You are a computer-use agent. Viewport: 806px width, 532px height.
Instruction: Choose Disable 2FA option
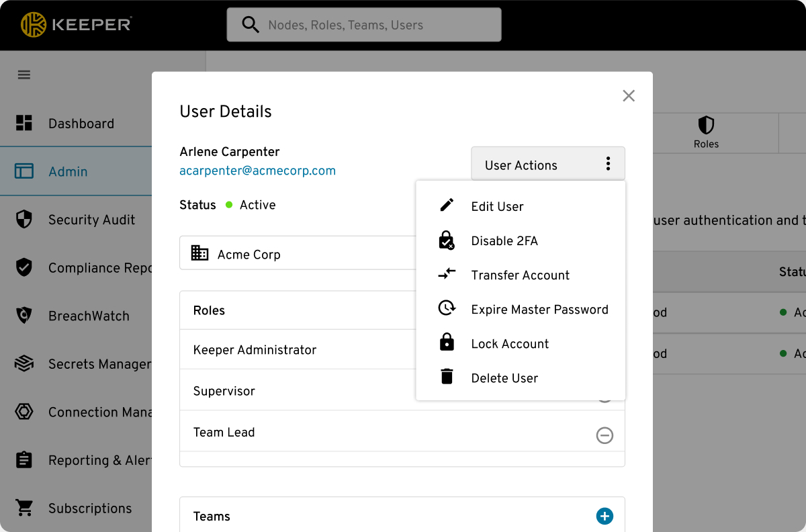point(521,240)
